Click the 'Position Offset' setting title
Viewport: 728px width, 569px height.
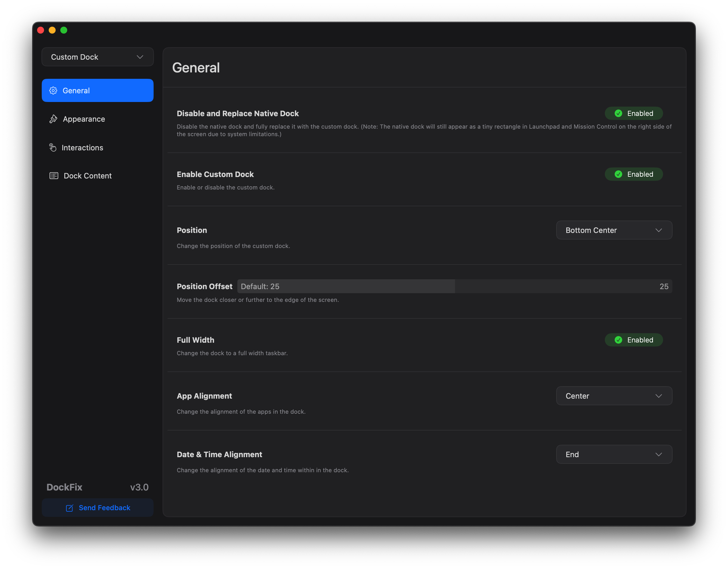coord(205,287)
